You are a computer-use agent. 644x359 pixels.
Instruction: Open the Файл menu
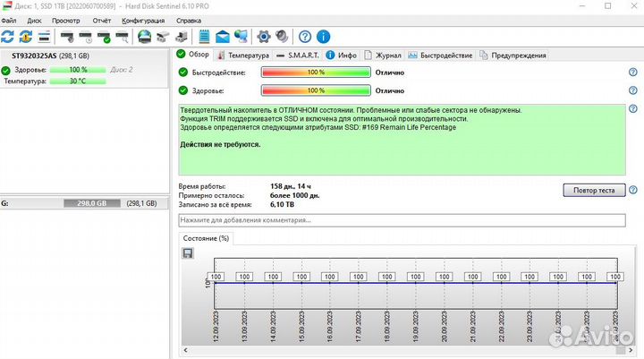click(9, 19)
